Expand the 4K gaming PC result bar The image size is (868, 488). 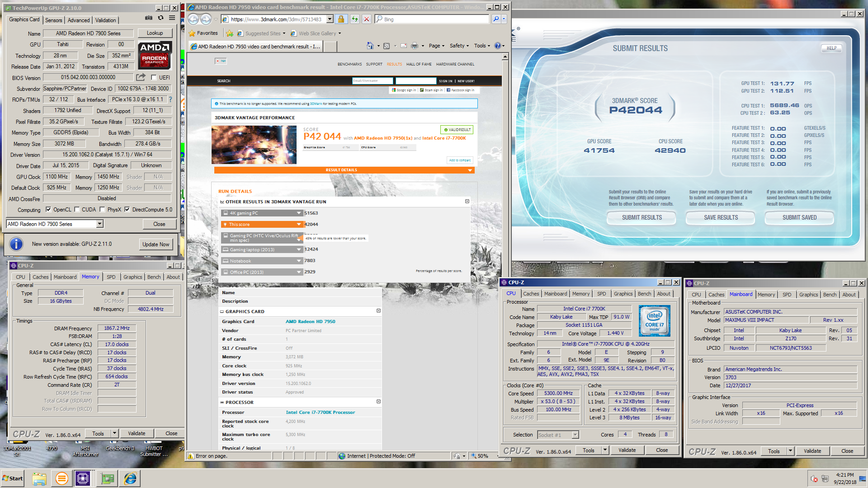[299, 213]
